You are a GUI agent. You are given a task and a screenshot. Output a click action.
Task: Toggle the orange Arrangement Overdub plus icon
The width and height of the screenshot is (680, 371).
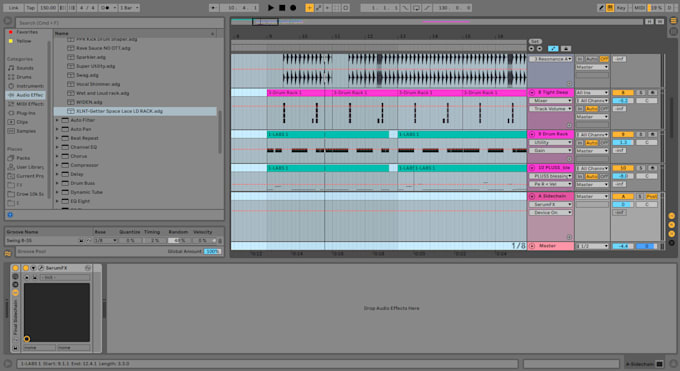pos(309,8)
